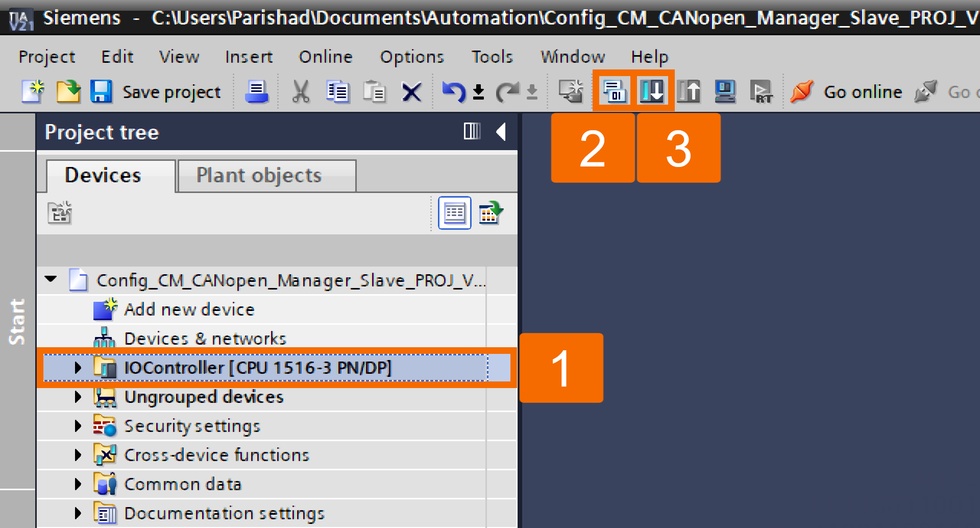Click the Cut scissors icon
The width and height of the screenshot is (980, 528).
(301, 92)
